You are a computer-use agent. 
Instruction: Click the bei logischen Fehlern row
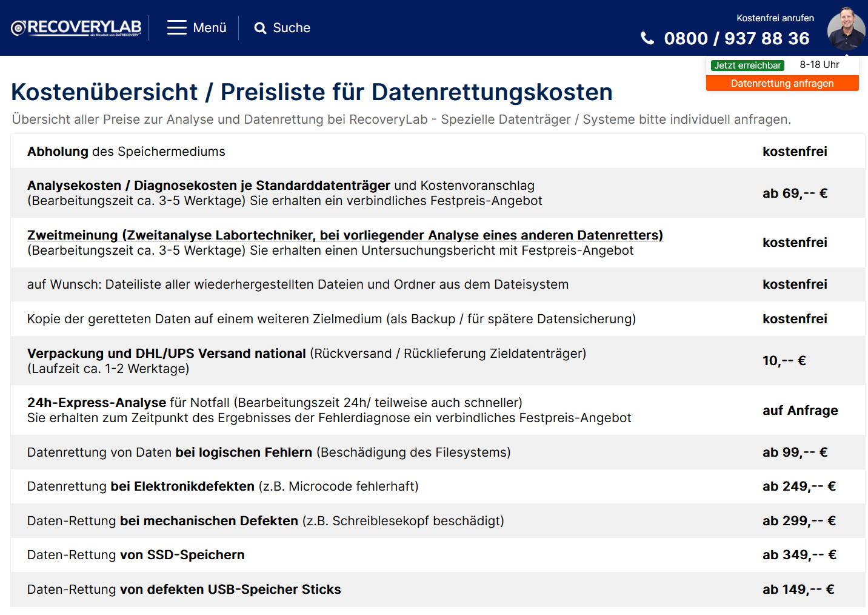[438, 452]
